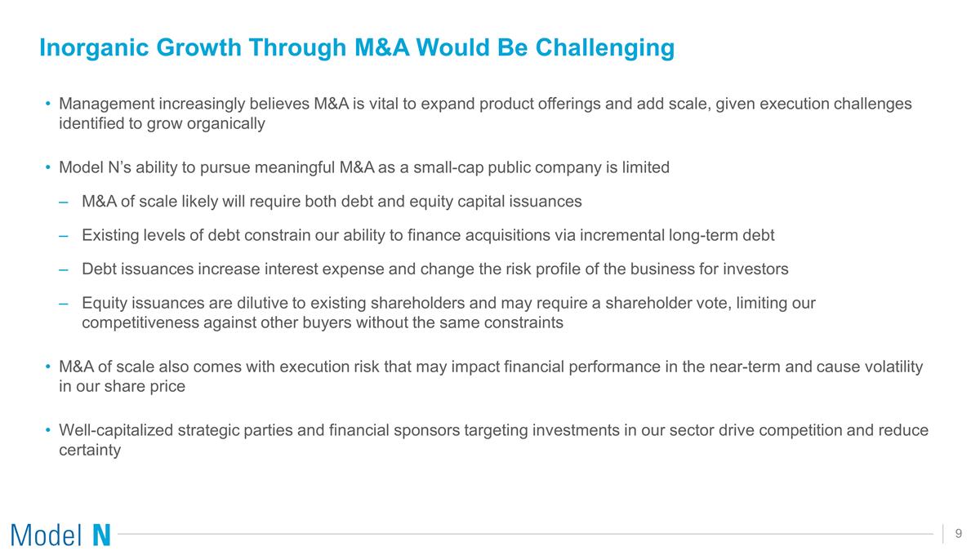Click the slide title about Inorganic Growth
Screen dimensions: 980x551
tap(357, 48)
